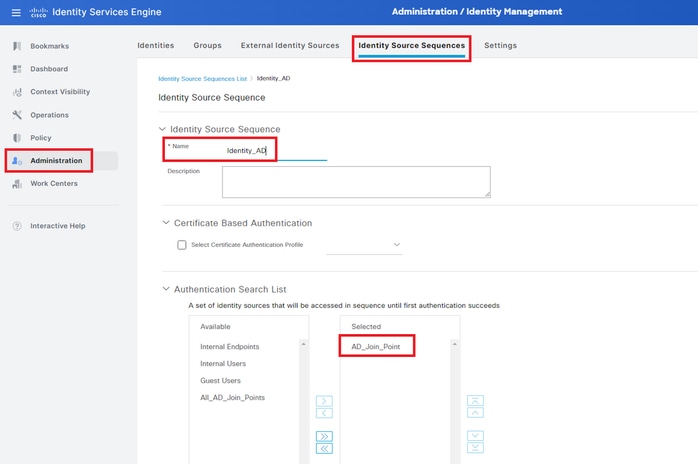Click the Operations wrench icon
The height and width of the screenshot is (464, 698).
(x=17, y=115)
